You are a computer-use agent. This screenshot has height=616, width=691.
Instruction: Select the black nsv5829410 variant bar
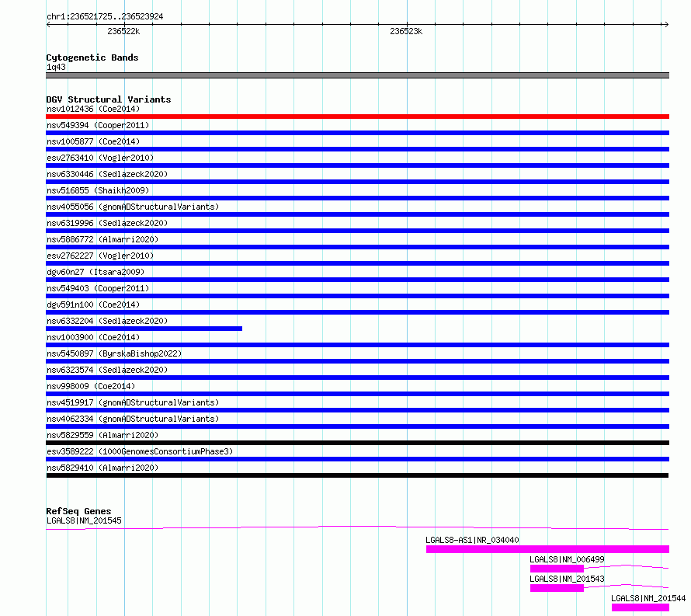point(357,475)
